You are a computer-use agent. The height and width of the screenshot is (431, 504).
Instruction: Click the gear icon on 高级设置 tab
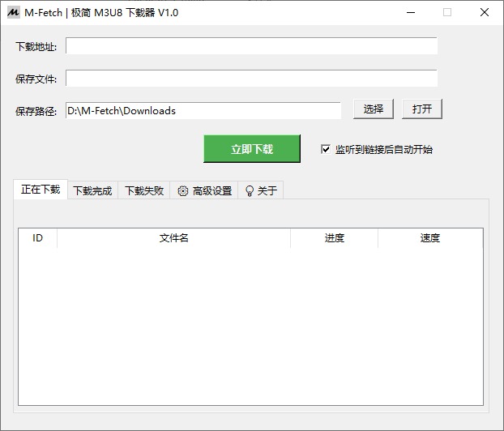coord(183,191)
